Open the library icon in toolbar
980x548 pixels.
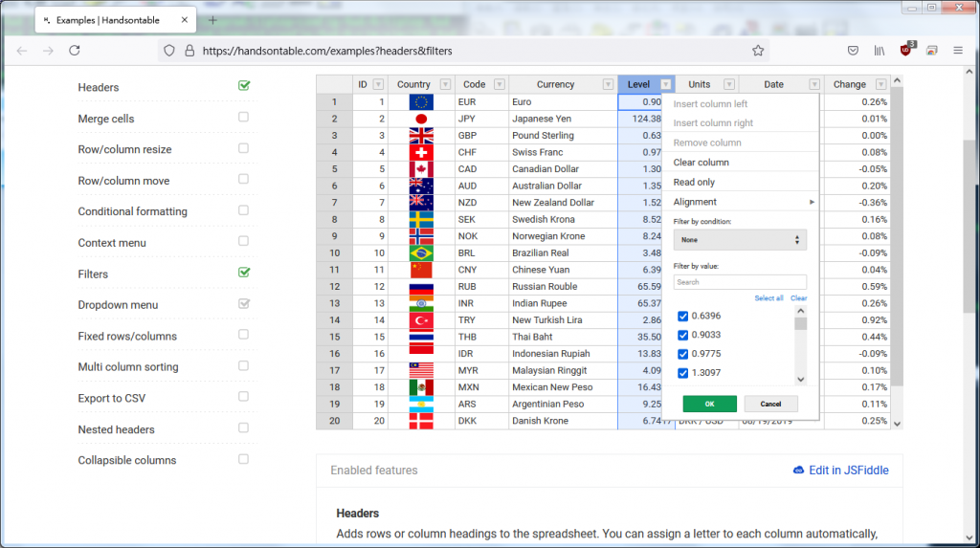[x=880, y=51]
